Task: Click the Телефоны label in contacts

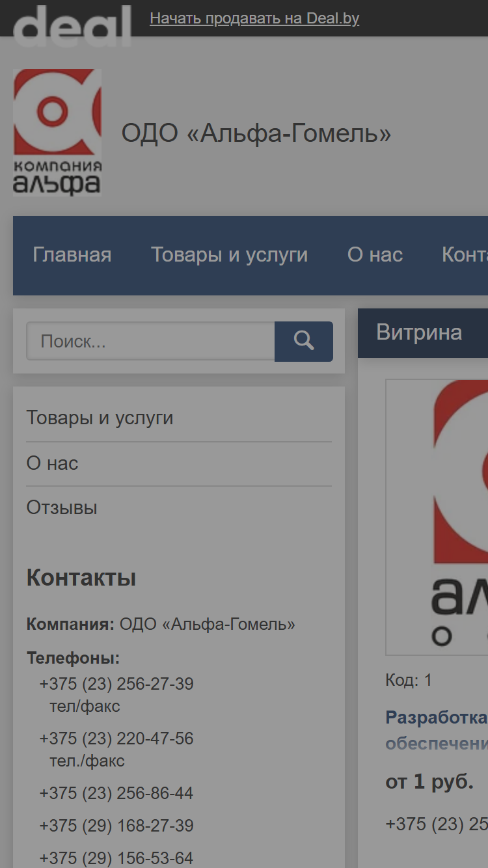Action: (73, 658)
